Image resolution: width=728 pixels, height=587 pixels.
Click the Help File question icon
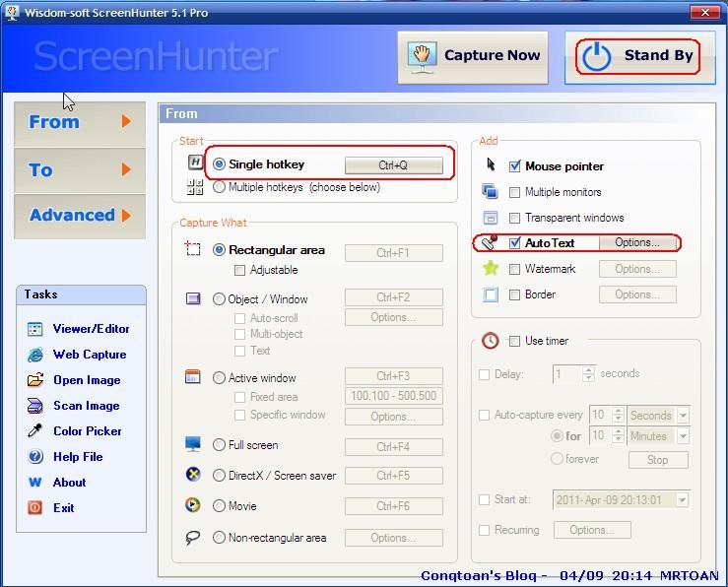tap(35, 457)
